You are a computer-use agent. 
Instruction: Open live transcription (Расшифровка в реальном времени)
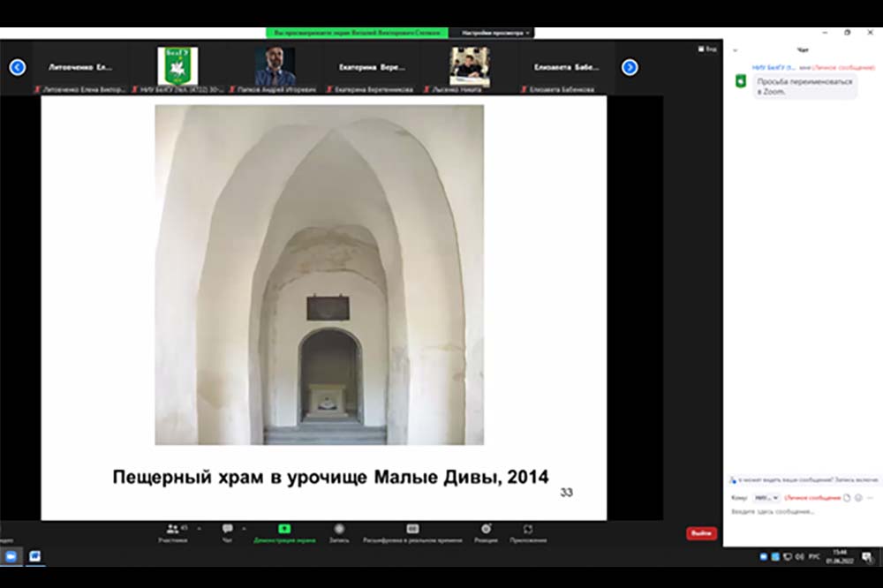412,532
